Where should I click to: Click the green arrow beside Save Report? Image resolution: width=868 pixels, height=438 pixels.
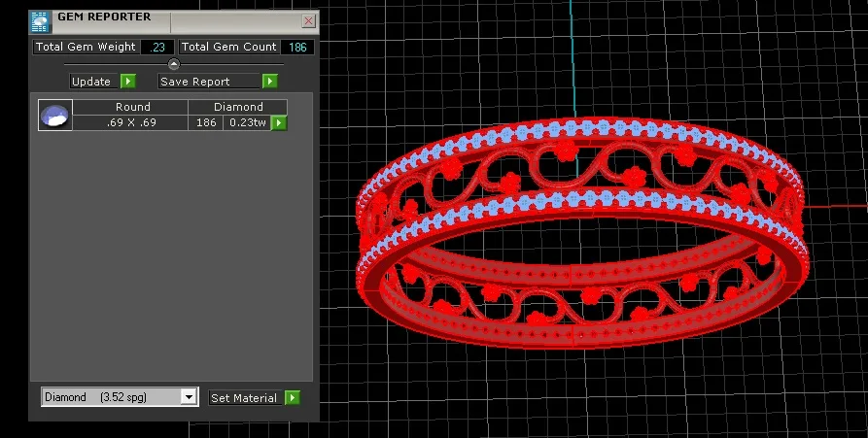pyautogui.click(x=269, y=82)
